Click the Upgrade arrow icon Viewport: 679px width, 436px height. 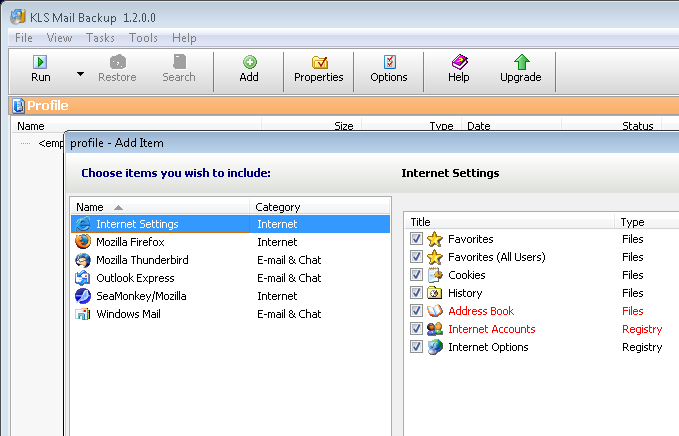tap(521, 62)
